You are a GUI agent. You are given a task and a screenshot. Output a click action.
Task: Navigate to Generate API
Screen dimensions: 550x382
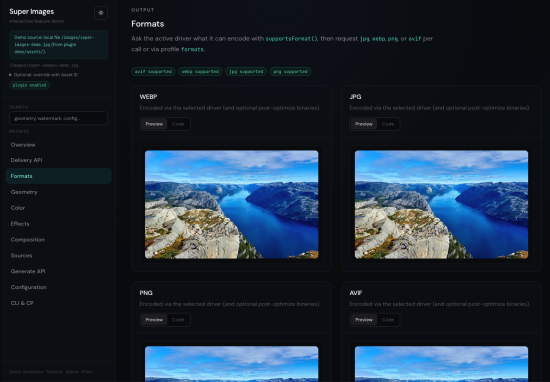[59, 271]
